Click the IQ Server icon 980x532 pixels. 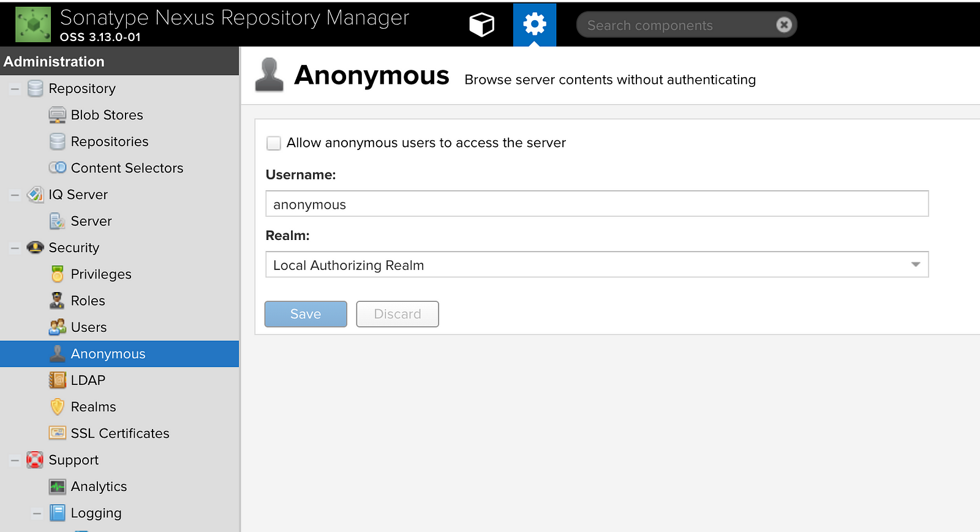coord(36,195)
